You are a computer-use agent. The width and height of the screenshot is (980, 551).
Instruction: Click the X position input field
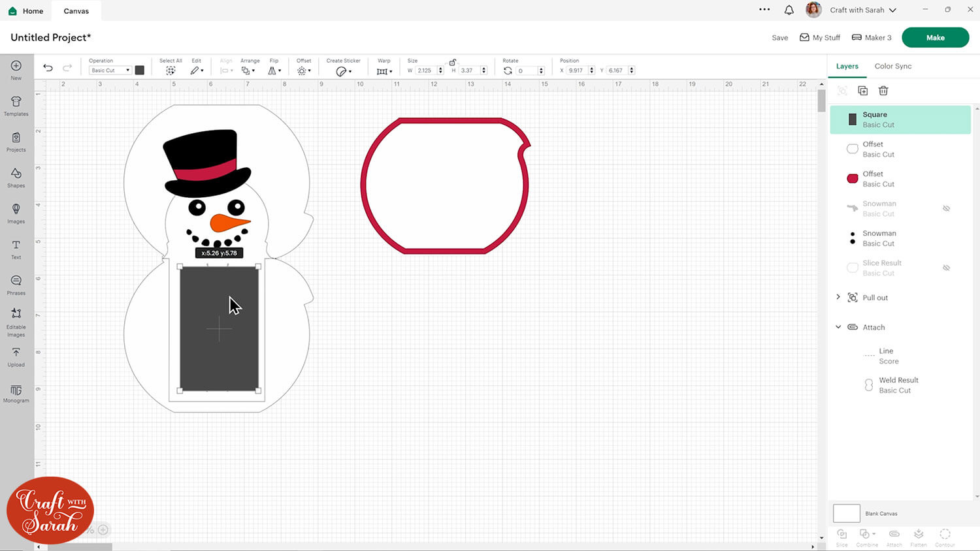pyautogui.click(x=577, y=71)
